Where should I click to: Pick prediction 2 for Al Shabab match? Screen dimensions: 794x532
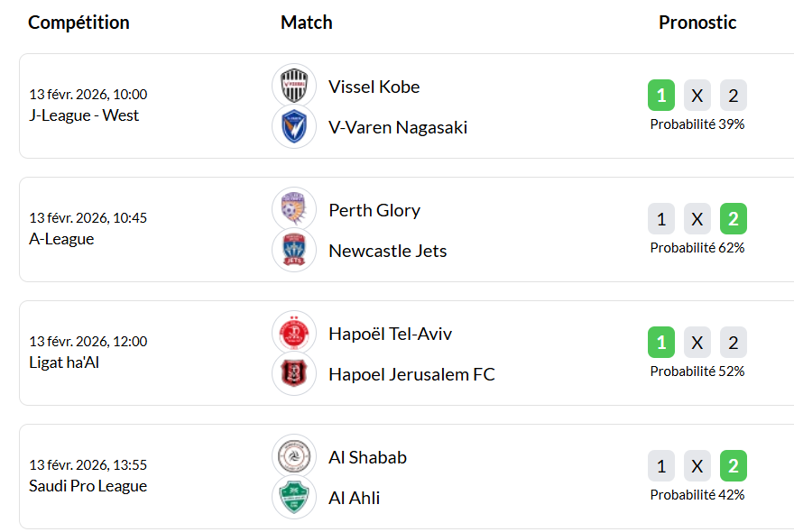[734, 466]
